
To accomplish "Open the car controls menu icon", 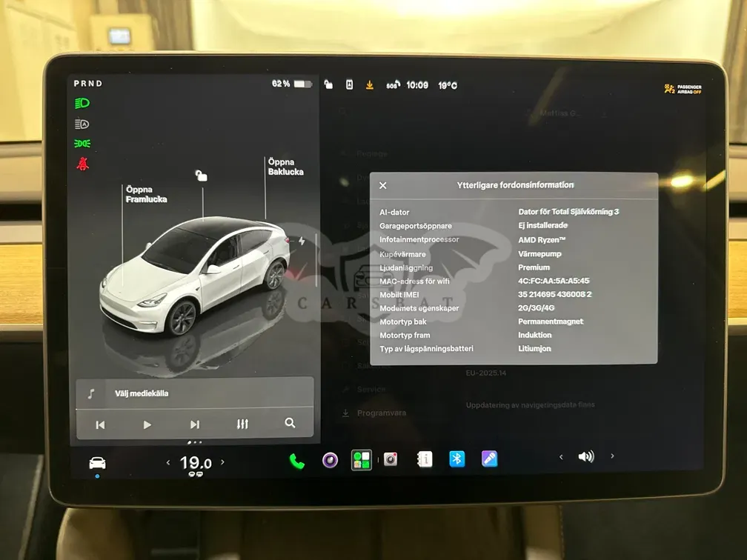I will (97, 462).
